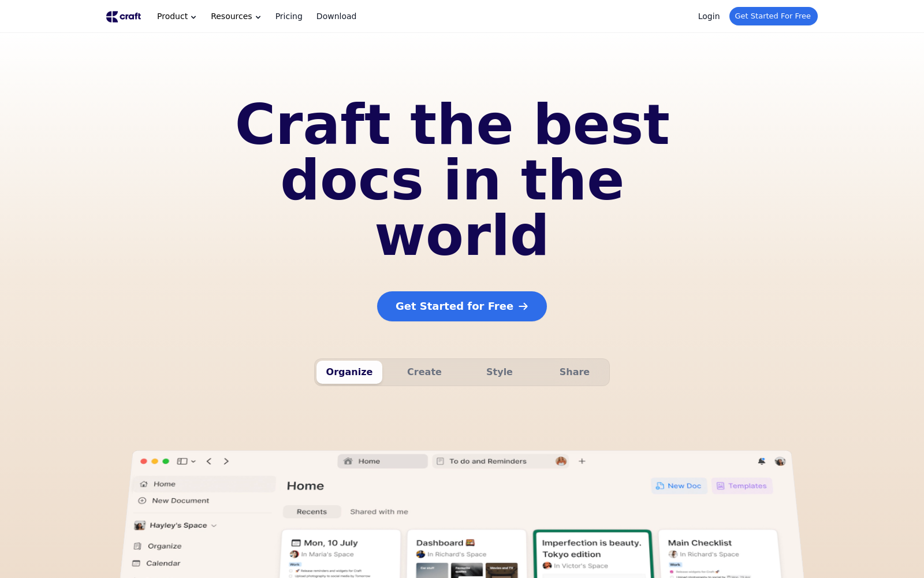924x578 pixels.
Task: Go forward with the right arrow in app preview
Action: coord(226,461)
